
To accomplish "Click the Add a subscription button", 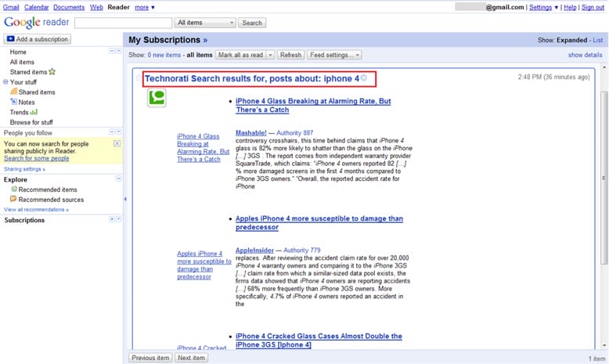I will click(x=38, y=39).
